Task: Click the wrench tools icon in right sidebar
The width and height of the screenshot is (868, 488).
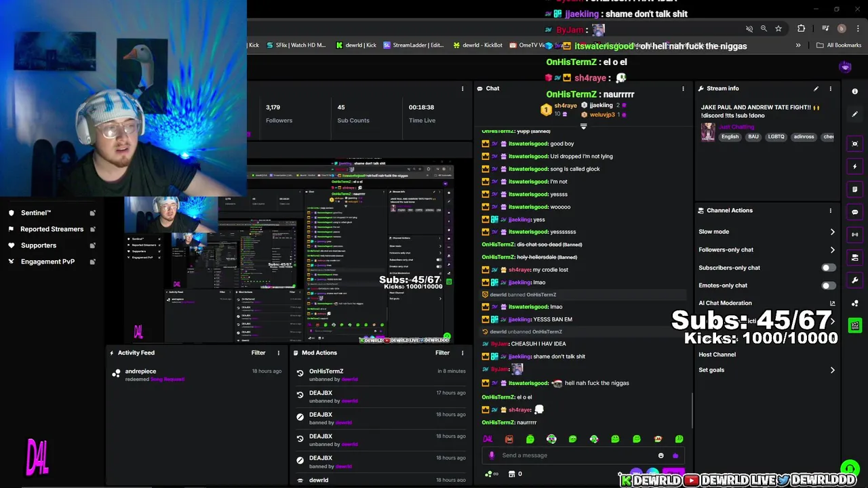Action: pyautogui.click(x=854, y=280)
